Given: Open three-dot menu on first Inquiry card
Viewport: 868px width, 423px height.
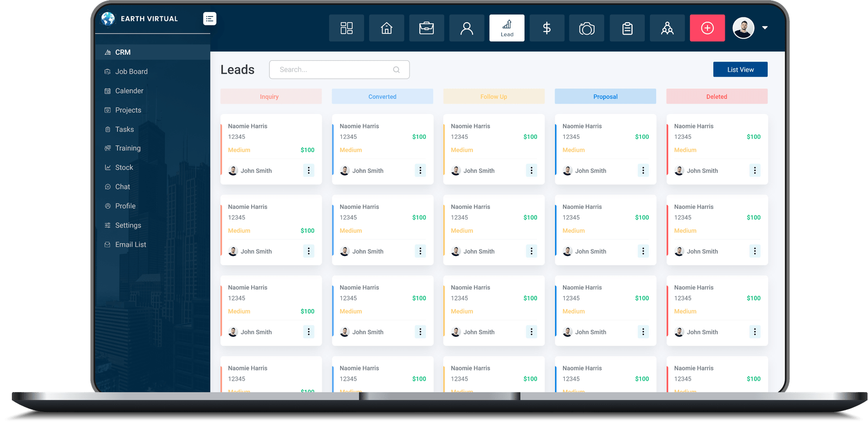Looking at the screenshot, I should pyautogui.click(x=308, y=170).
